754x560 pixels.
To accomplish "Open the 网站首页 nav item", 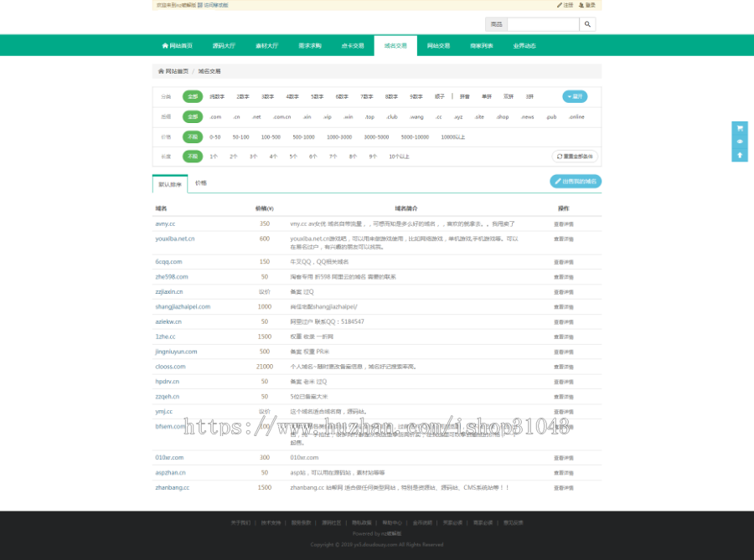I will pos(177,46).
